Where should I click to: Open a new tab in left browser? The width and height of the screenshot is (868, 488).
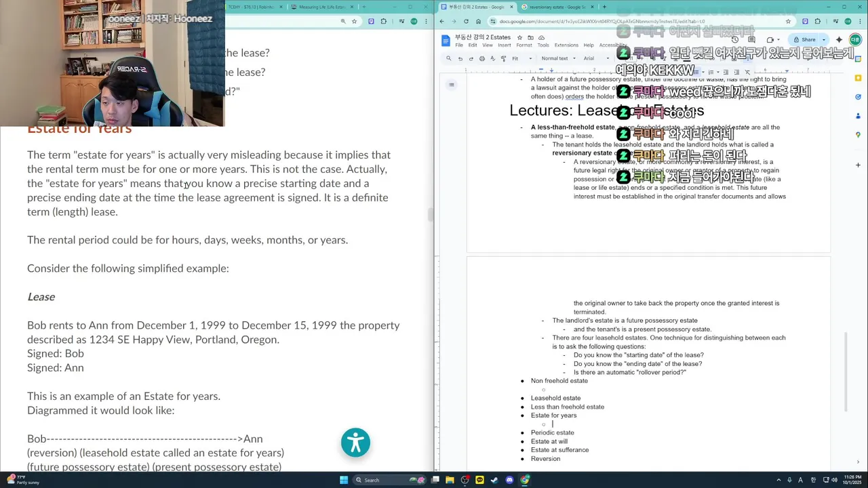pyautogui.click(x=364, y=7)
